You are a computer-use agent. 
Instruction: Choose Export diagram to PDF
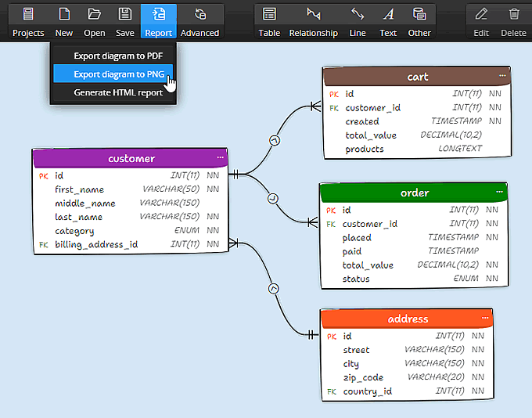[113, 56]
